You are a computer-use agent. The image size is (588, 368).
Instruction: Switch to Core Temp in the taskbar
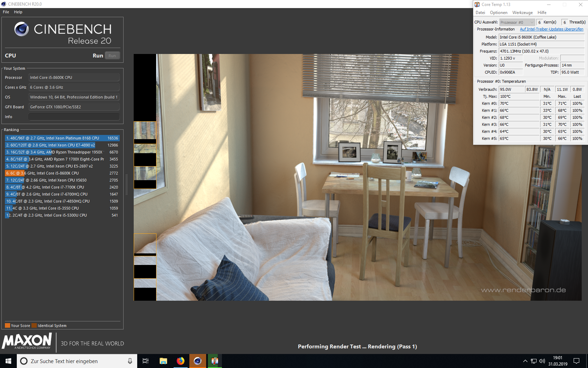coord(215,361)
